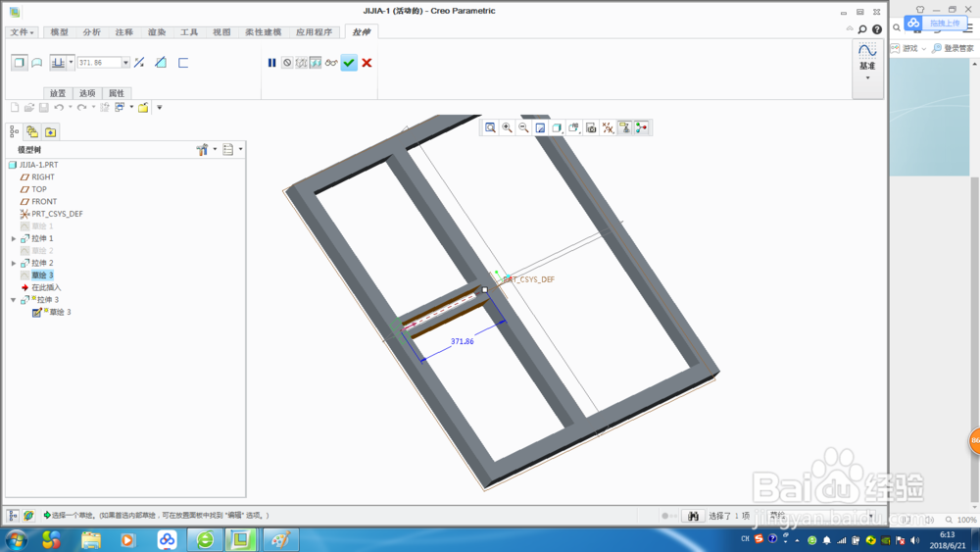Select the highlighted 草绘 3 tree item
The image size is (980, 552).
tap(42, 276)
